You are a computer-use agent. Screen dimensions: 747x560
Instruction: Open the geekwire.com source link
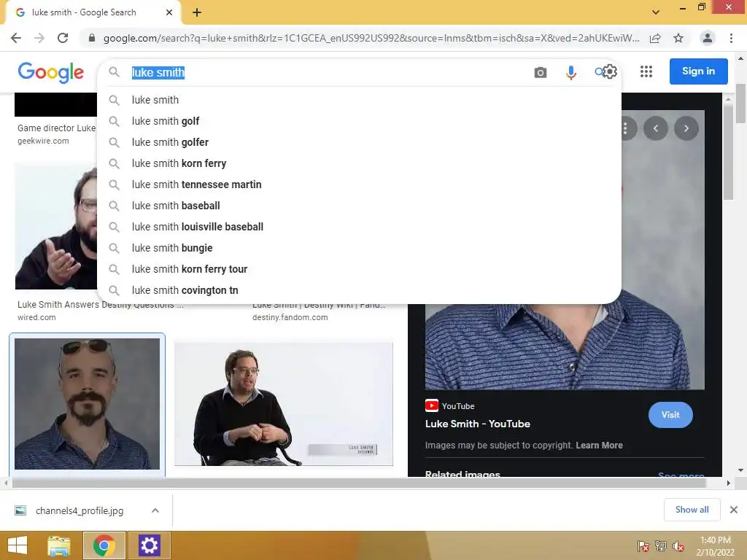43,141
